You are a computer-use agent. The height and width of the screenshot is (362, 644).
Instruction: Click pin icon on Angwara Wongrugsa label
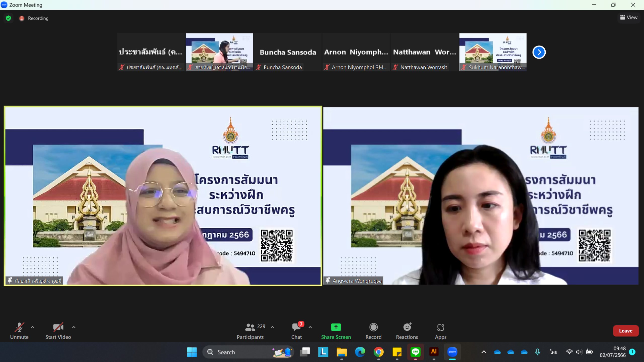tap(328, 281)
